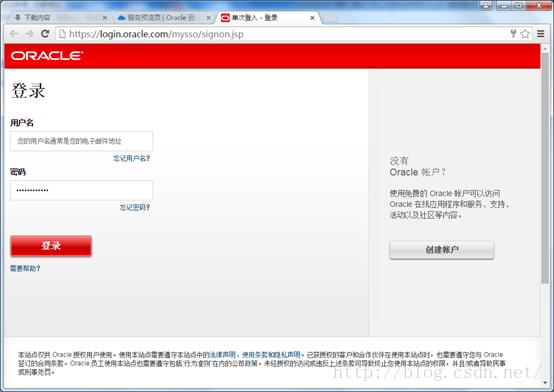Viewport: 554px width, 392px height.
Task: Click the 密码 password field
Action: click(x=82, y=190)
